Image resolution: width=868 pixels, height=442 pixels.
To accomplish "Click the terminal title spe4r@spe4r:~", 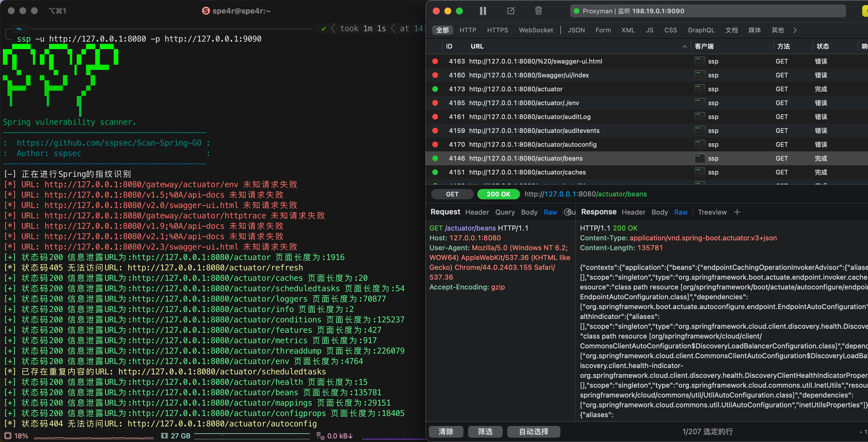I will [x=241, y=11].
